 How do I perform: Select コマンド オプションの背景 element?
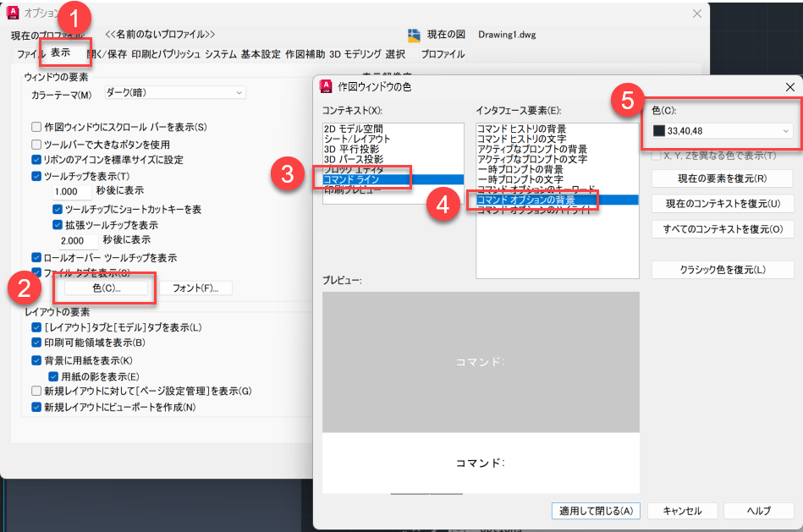click(x=557, y=200)
